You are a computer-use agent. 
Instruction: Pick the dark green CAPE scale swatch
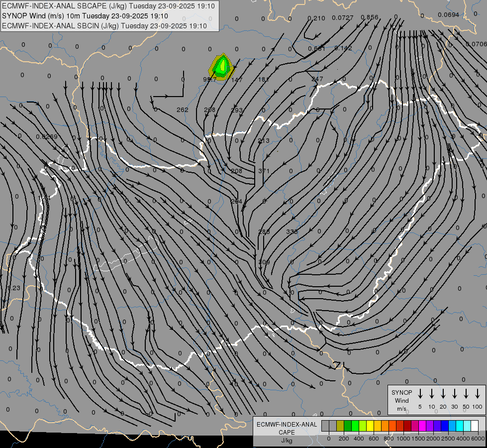[x=348, y=426]
